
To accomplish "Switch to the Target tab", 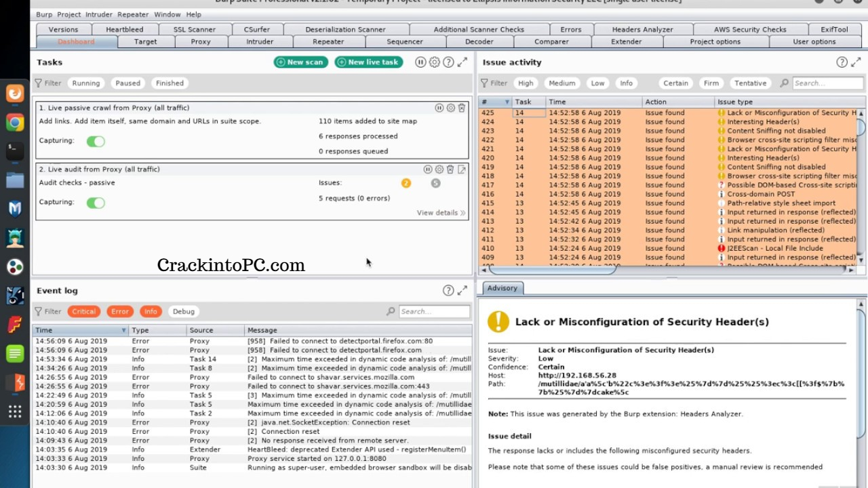I will (x=146, y=41).
